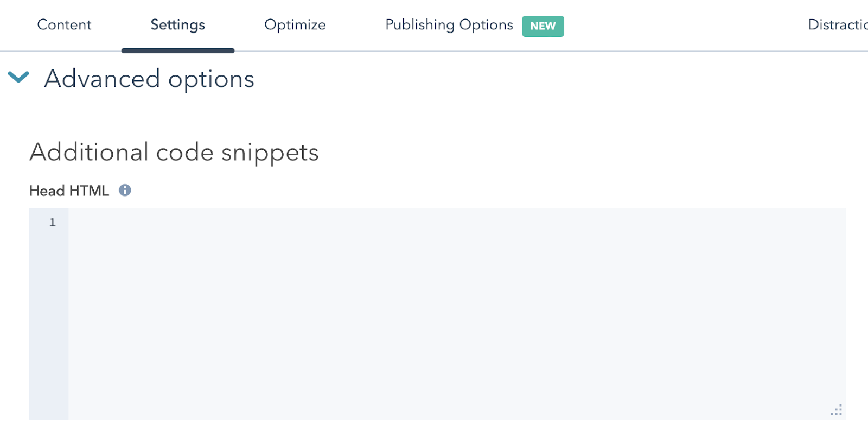The image size is (868, 437).
Task: Click the Additional code snippets heading
Action: [174, 153]
